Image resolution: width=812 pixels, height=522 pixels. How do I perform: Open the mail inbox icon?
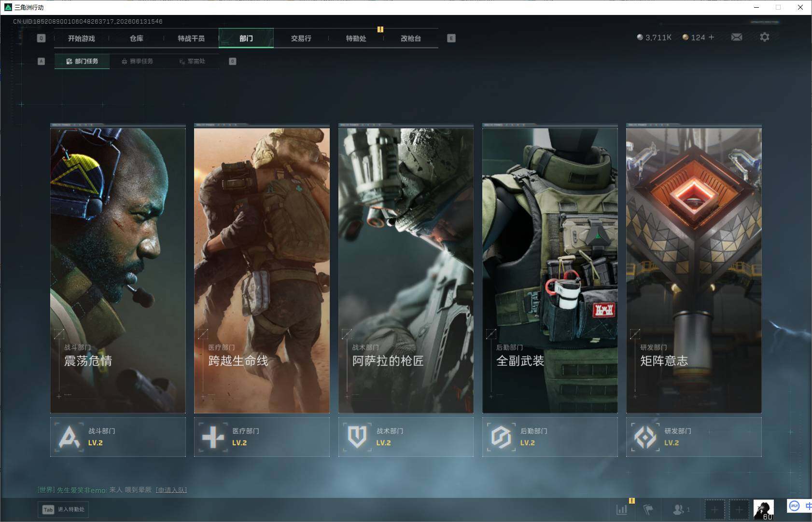pos(737,37)
